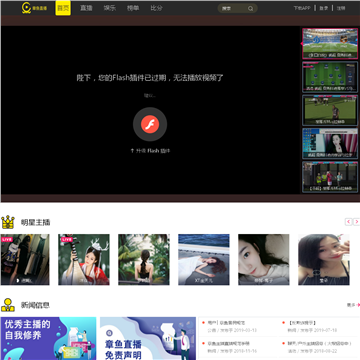360x360 pixels.
Task: Open host card of short-haired girl peace sign
Action: (324, 260)
